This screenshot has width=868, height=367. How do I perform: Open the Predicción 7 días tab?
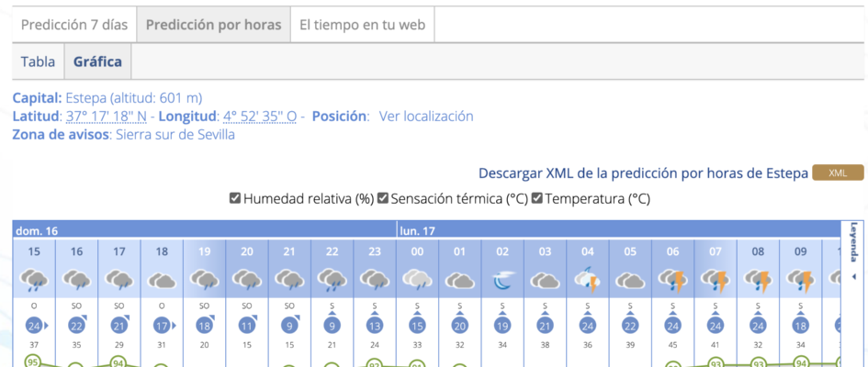[74, 25]
